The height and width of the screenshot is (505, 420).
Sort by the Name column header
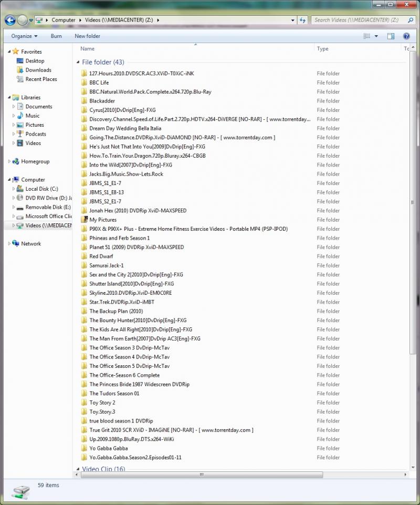[195, 49]
